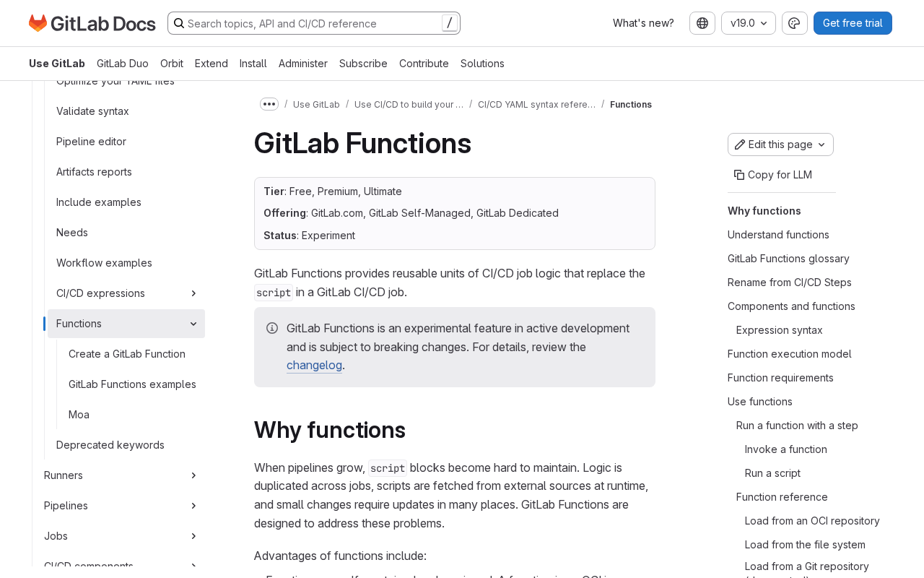Focus the docs search field

point(314,23)
